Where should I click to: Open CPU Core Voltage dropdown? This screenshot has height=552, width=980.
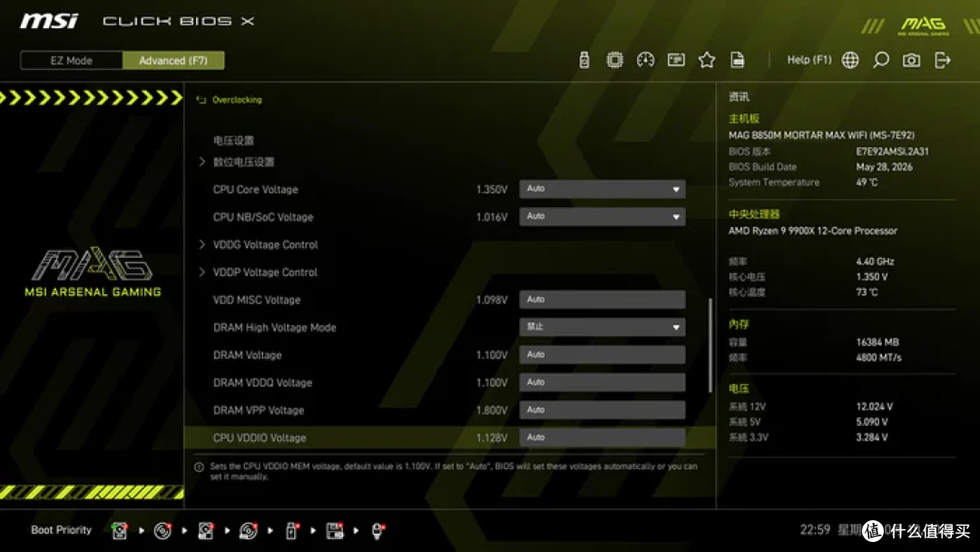[x=602, y=189]
